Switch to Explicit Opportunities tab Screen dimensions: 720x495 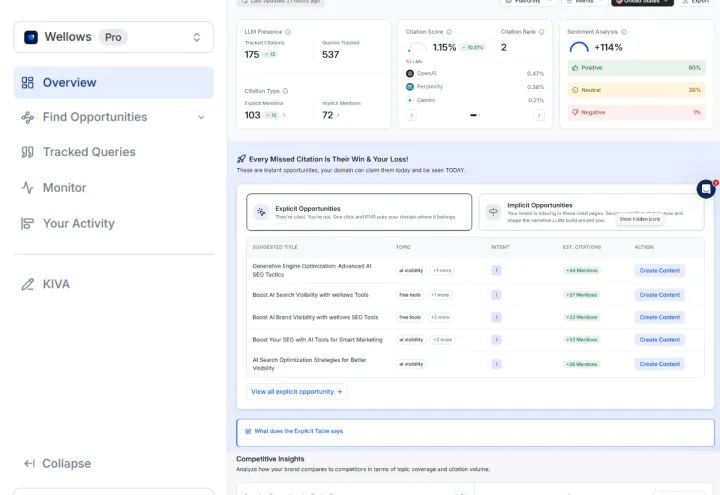359,212
